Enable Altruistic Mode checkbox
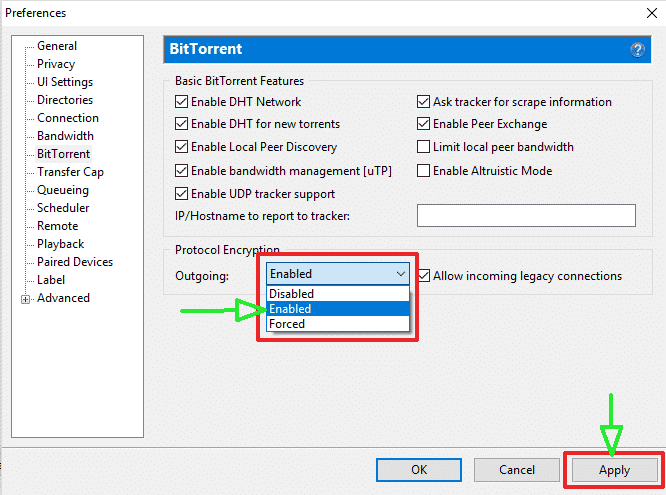 423,171
